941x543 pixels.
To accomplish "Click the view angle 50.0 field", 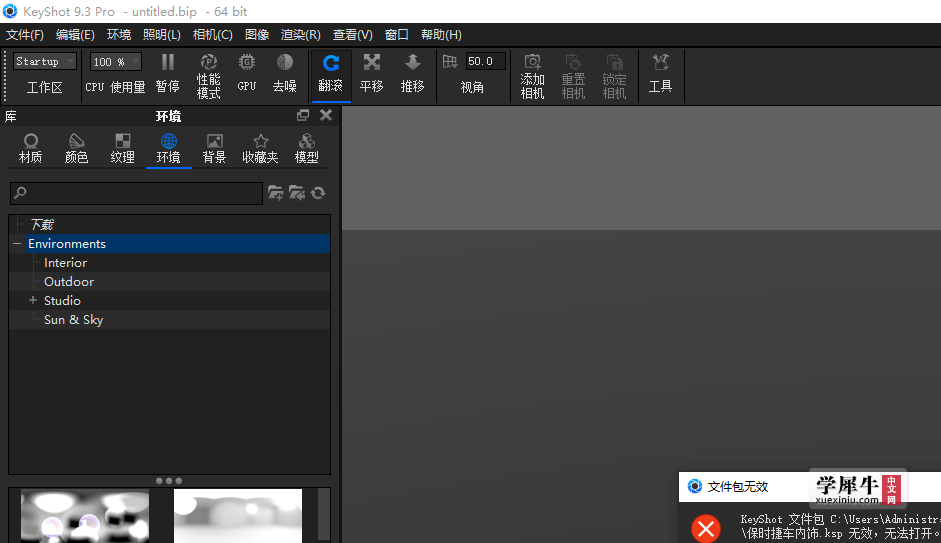I will [486, 61].
